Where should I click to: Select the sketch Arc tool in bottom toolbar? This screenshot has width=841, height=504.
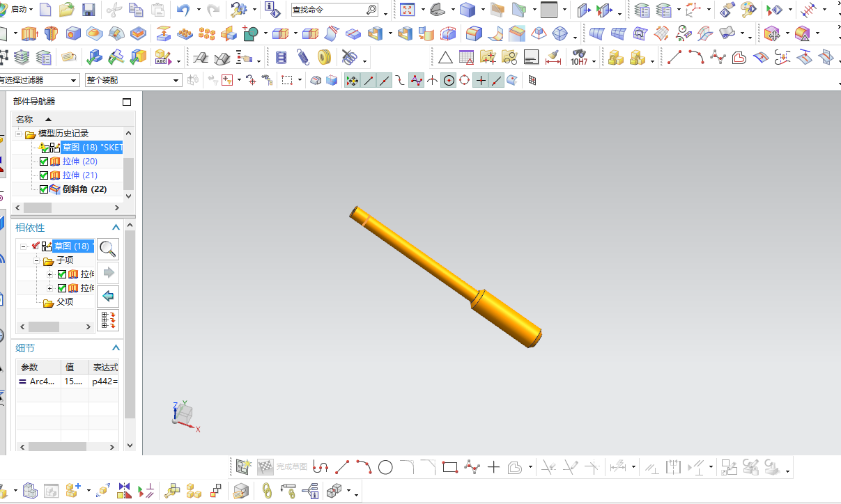tap(364, 467)
